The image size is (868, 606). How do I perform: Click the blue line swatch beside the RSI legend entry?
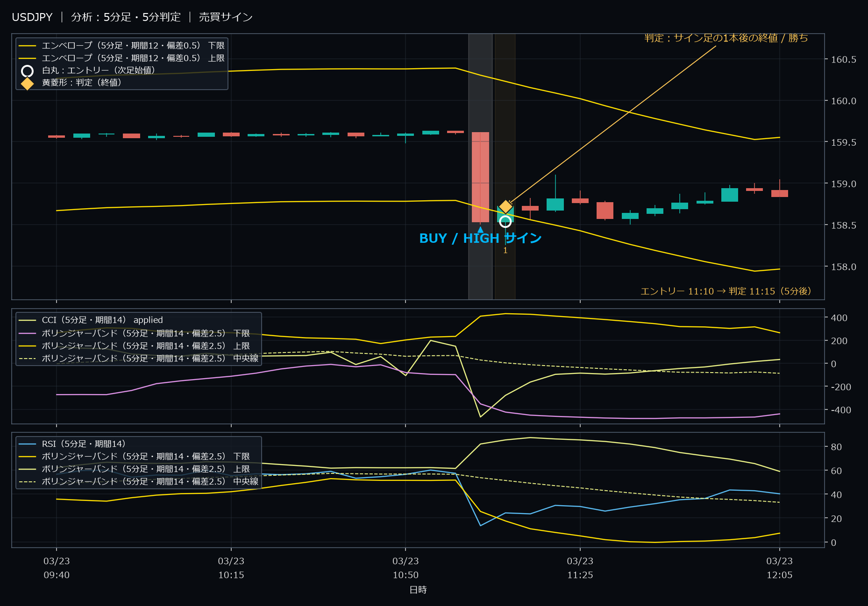click(x=28, y=444)
